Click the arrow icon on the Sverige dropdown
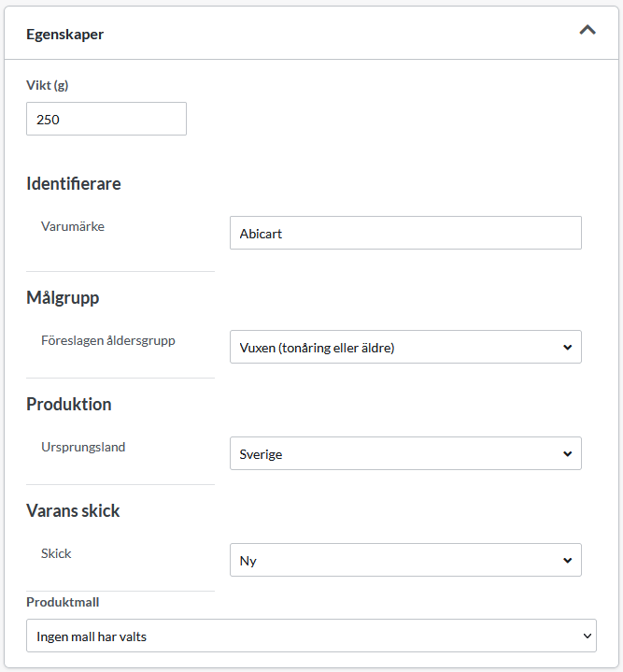This screenshot has height=672, width=623. coord(567,454)
